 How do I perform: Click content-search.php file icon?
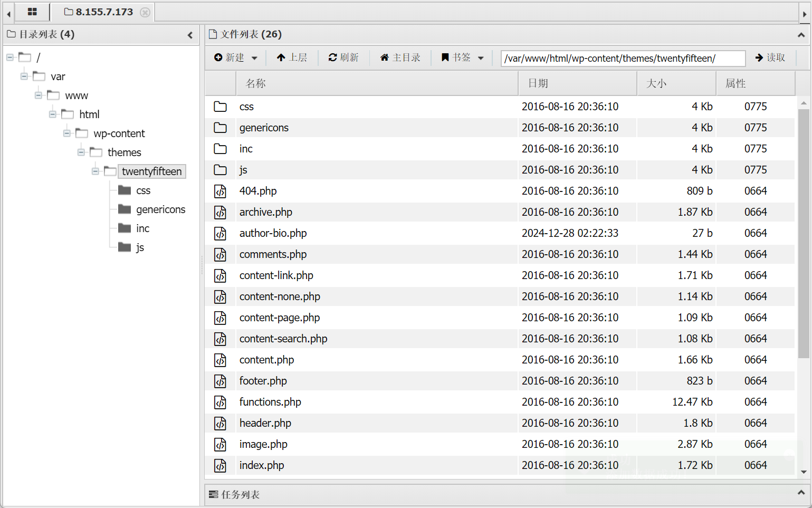[220, 339]
